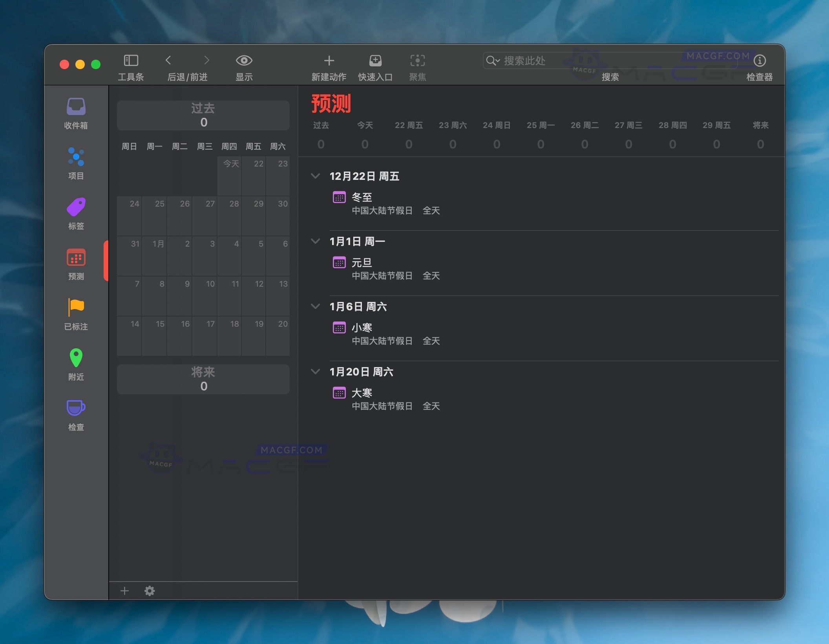Show the 已标注 flagged items view
This screenshot has height=644, width=829.
75,314
